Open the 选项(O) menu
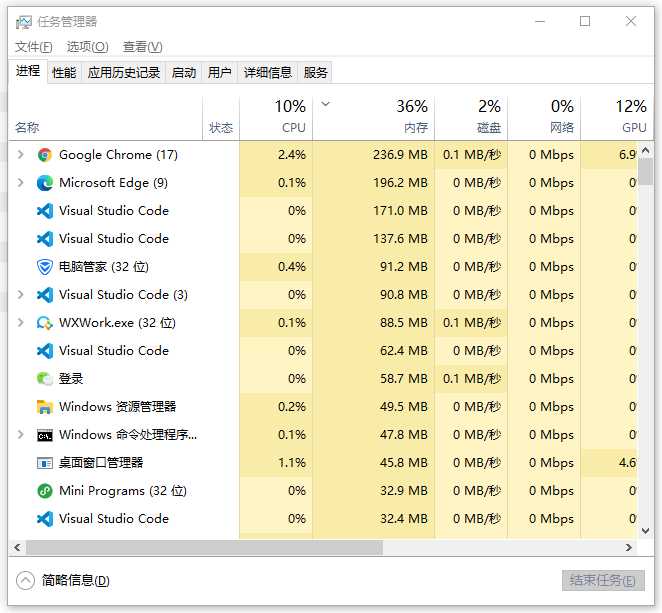The height and width of the screenshot is (613, 662). point(87,46)
